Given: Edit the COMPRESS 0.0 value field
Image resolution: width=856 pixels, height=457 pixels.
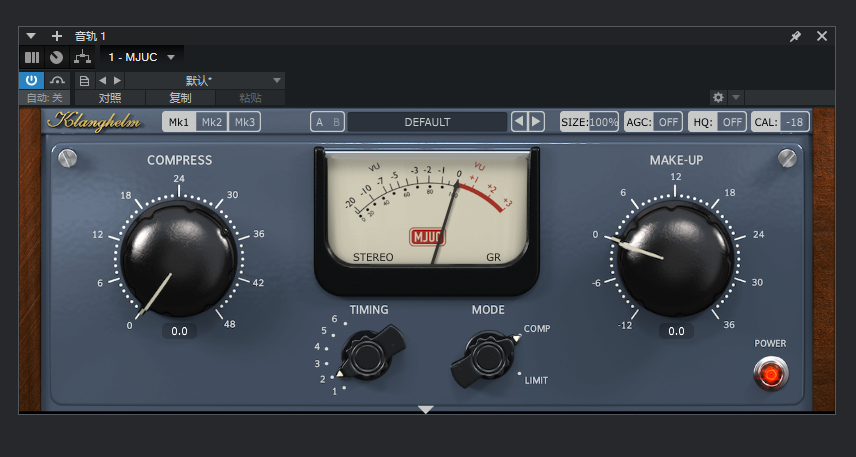Looking at the screenshot, I should pyautogui.click(x=179, y=331).
